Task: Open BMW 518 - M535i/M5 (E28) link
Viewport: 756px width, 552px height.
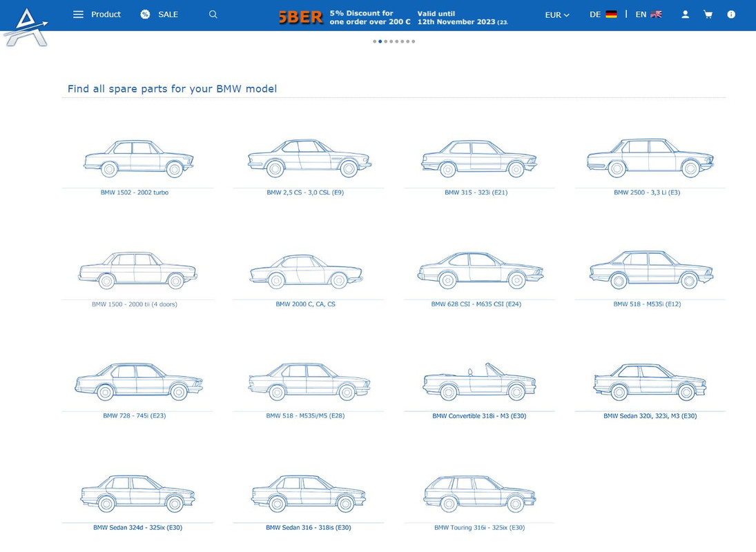Action: (x=305, y=415)
